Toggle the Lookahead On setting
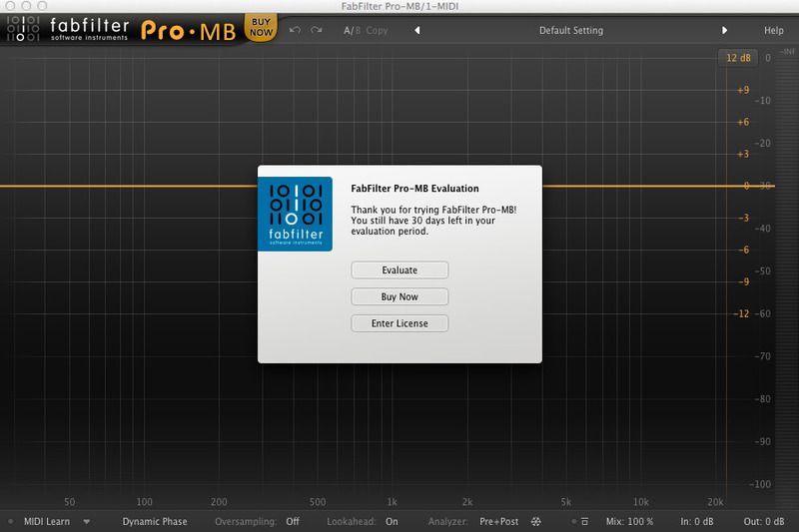This screenshot has height=532, width=799. pyautogui.click(x=392, y=522)
